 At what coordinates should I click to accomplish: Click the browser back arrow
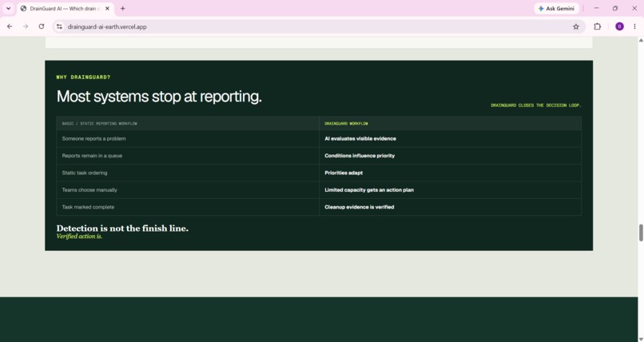[x=10, y=26]
